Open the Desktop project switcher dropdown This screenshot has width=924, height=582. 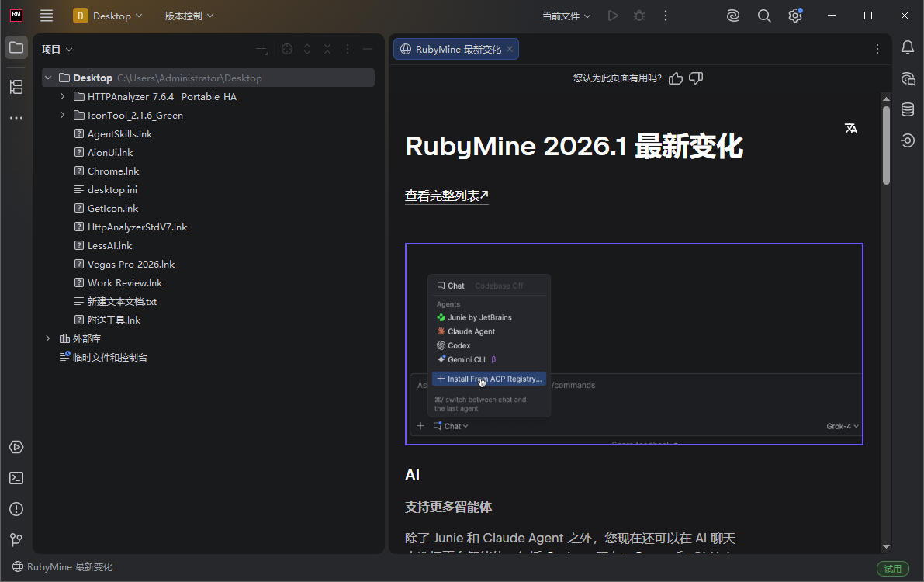(109, 15)
